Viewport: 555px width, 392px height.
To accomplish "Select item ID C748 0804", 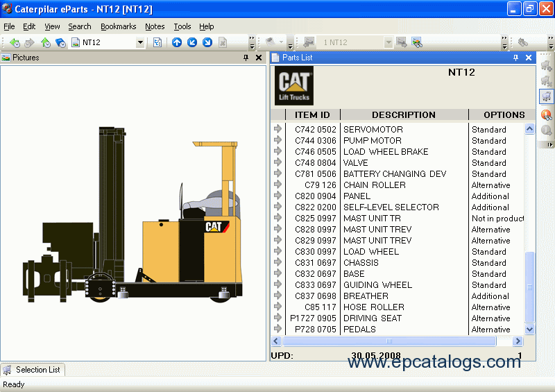I will coord(316,163).
